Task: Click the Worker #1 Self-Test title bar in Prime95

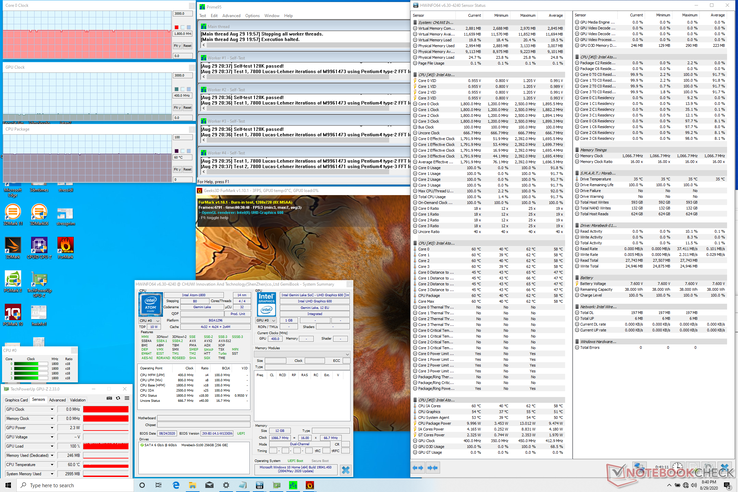Action: coord(305,58)
